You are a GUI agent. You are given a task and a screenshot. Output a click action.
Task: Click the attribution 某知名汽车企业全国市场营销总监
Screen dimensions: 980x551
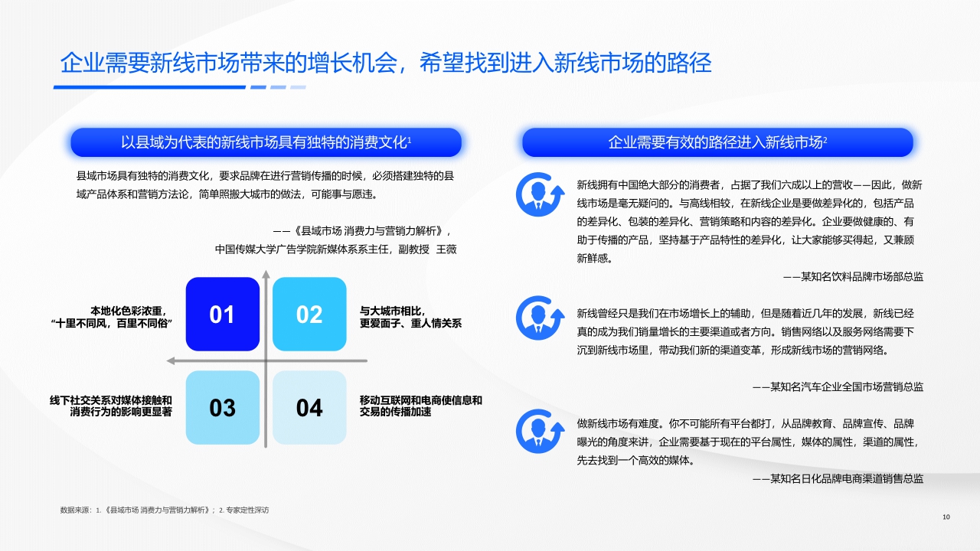point(840,387)
